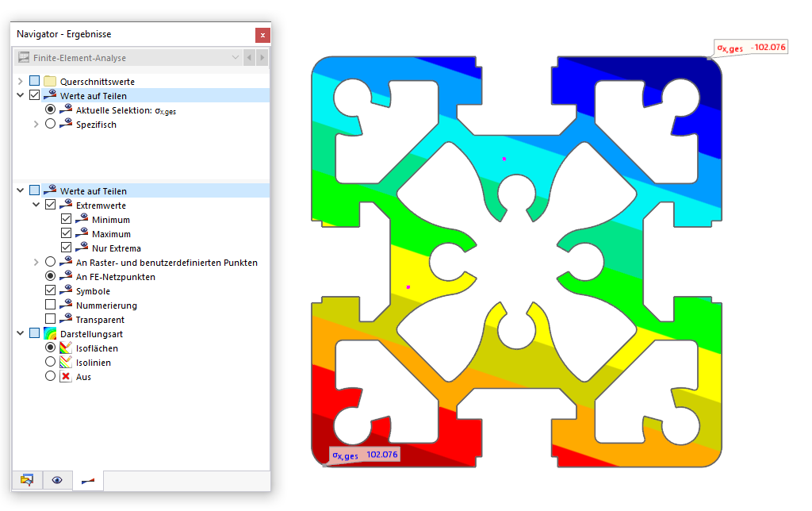
Task: Select the Darstellungsart label
Action: (x=91, y=334)
